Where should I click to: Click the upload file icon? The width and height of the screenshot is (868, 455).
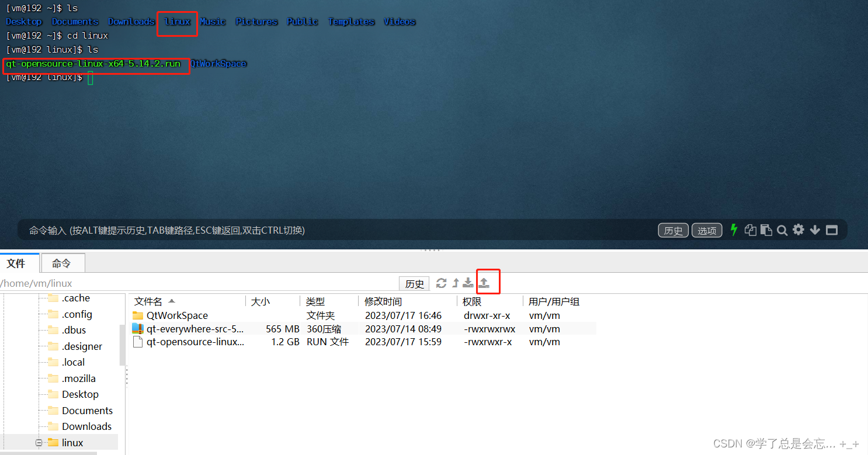(484, 283)
